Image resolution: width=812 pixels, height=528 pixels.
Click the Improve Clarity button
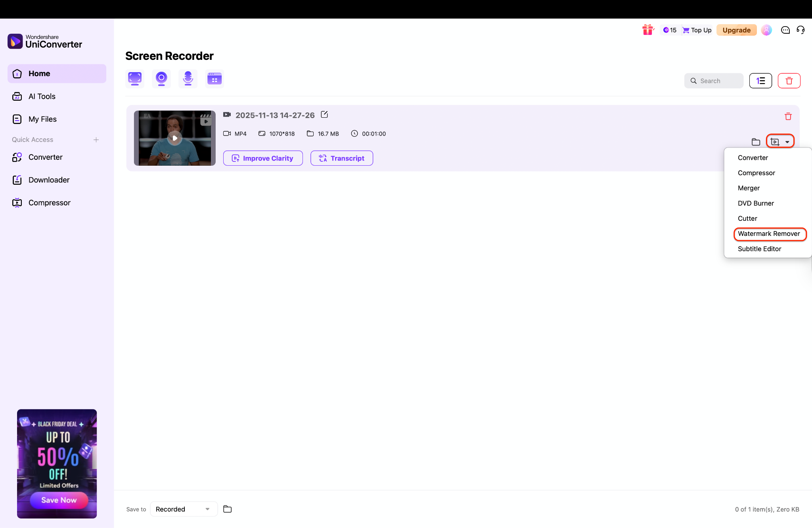tap(263, 158)
